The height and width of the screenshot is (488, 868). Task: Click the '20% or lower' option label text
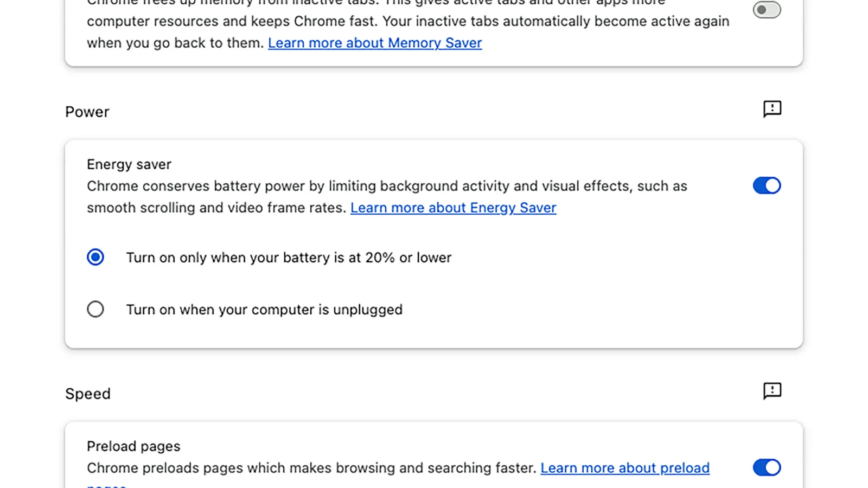289,258
